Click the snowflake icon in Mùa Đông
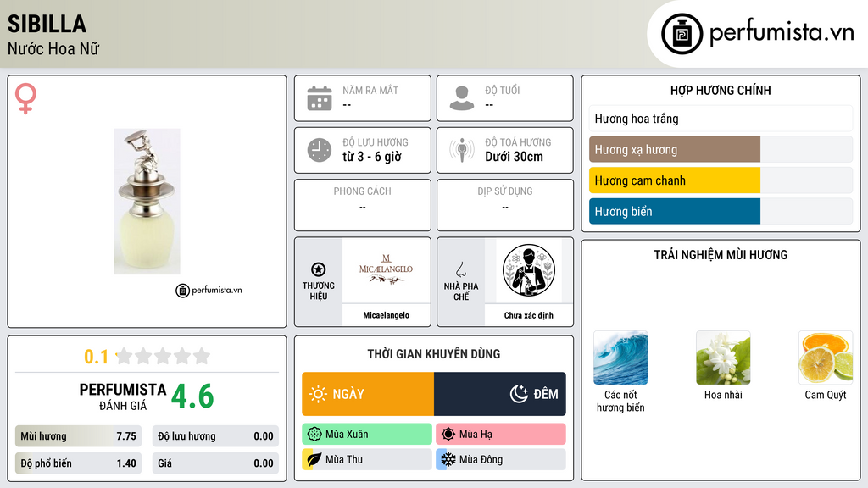Image resolution: width=868 pixels, height=488 pixels. pyautogui.click(x=448, y=459)
